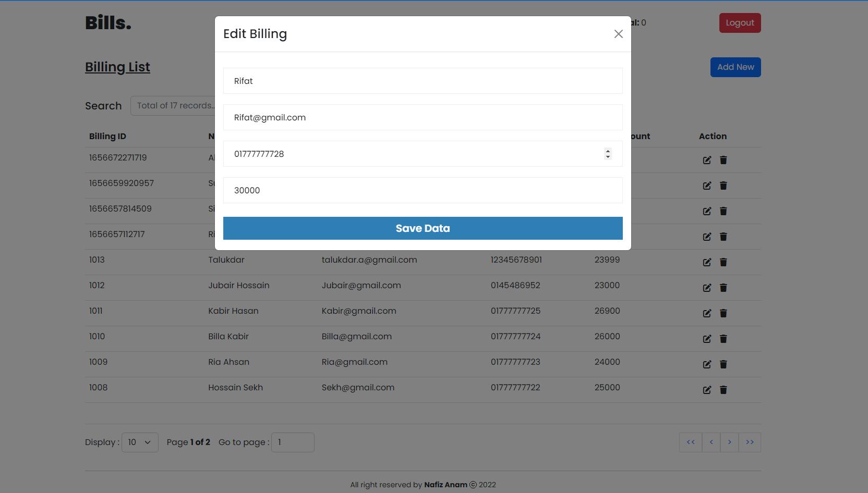Image resolution: width=868 pixels, height=493 pixels.
Task: Delete the Ria Ahsan billing entry
Action: [724, 364]
